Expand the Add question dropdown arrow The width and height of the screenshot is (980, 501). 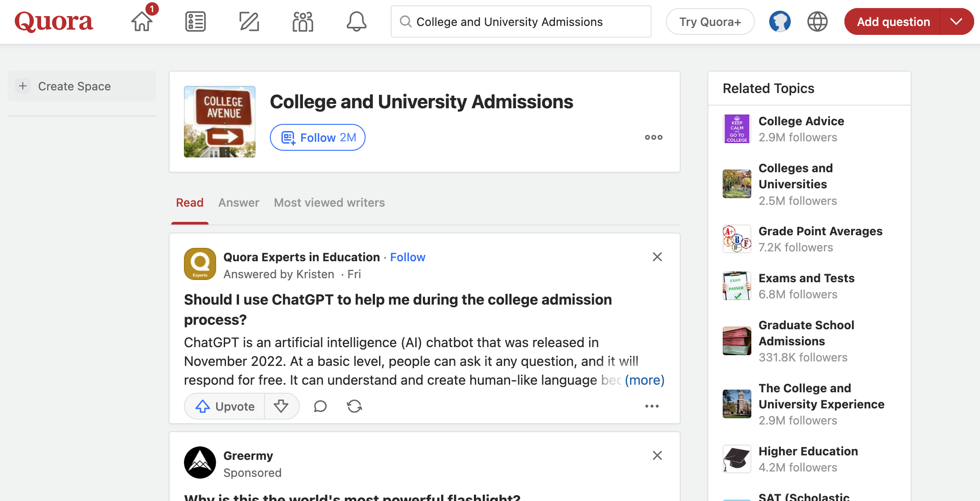coord(956,21)
